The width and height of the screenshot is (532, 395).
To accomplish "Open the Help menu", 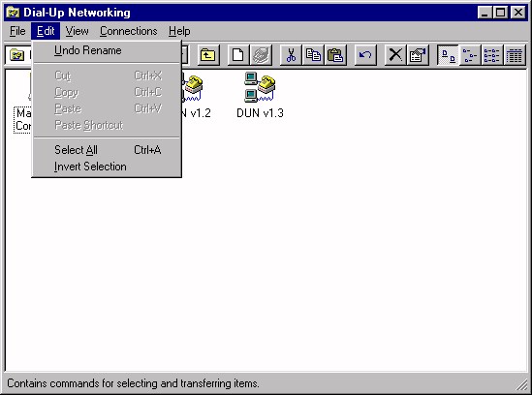I will click(179, 31).
